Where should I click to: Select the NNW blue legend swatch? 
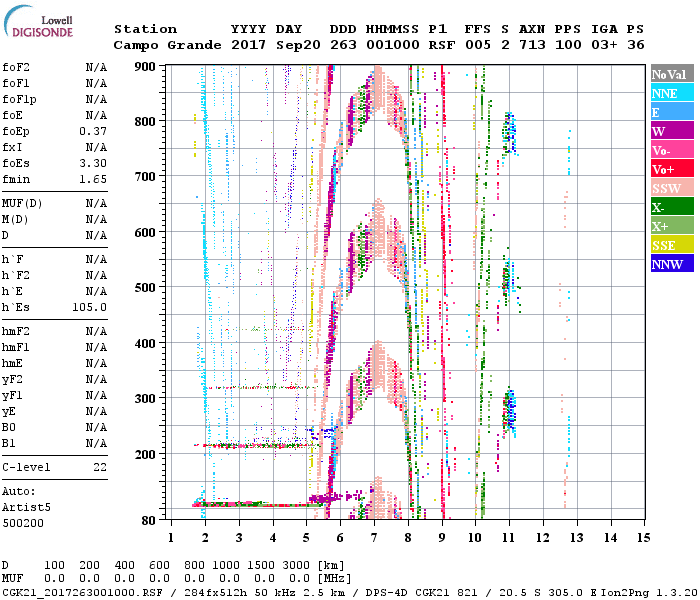pos(671,264)
